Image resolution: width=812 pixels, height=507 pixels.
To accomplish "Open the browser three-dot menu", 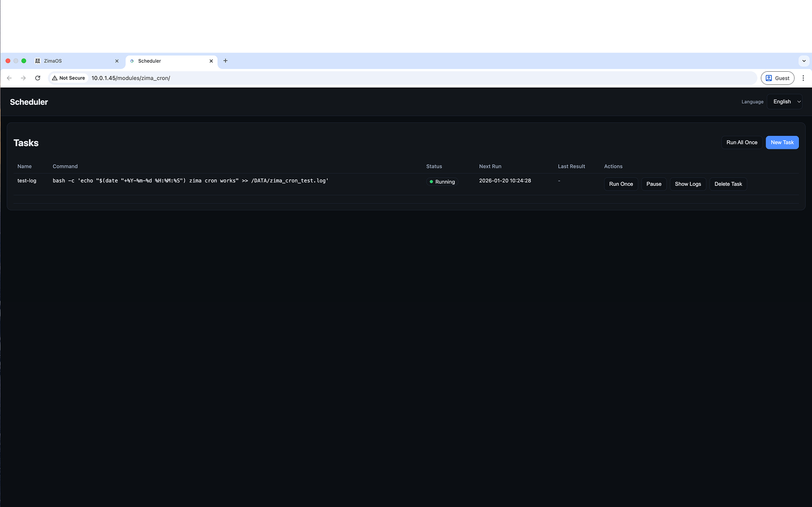I will click(x=803, y=78).
